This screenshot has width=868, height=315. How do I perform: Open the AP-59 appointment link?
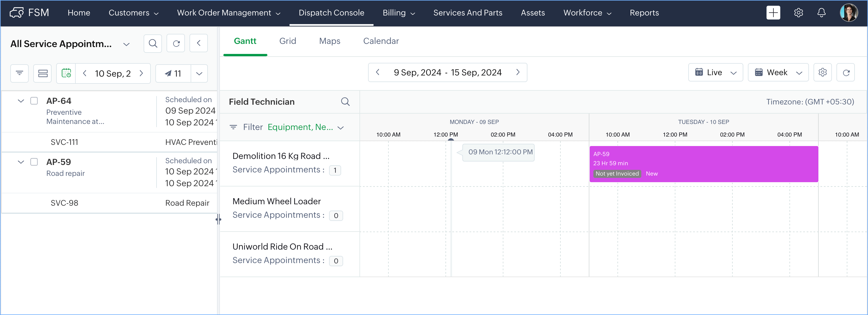(x=59, y=162)
